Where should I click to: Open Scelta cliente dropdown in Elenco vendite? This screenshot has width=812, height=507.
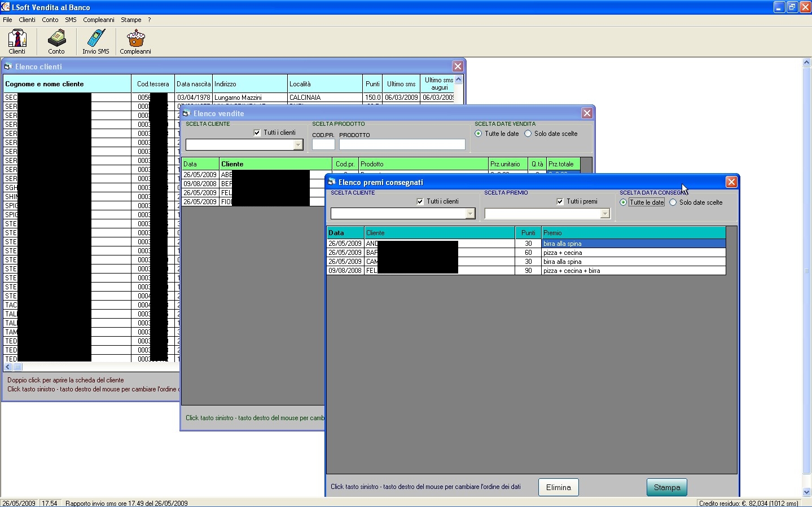tap(298, 145)
